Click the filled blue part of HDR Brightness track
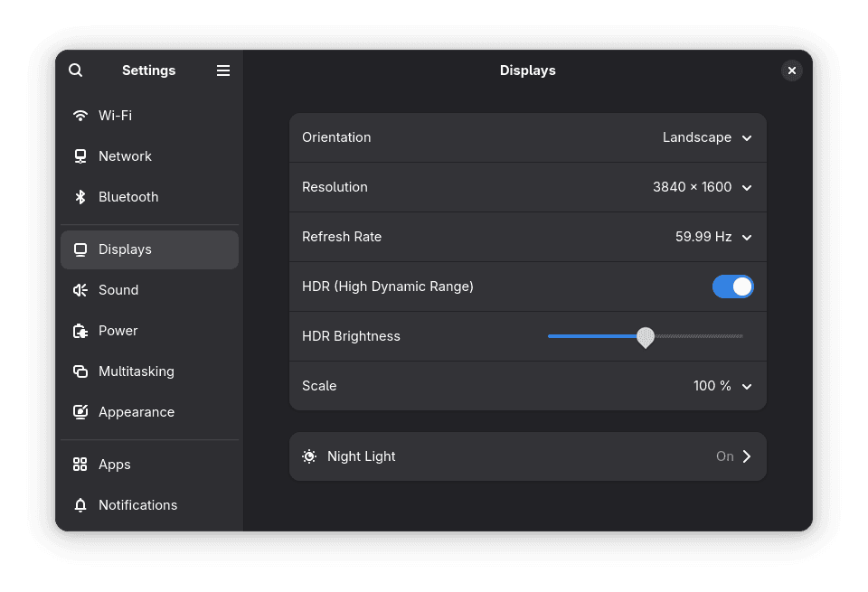Screen dimensions: 868x592 [591, 336]
